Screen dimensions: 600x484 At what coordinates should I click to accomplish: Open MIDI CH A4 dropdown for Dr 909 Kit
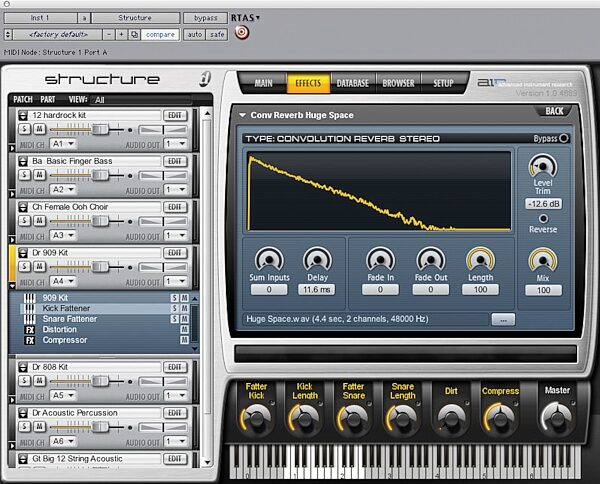[x=63, y=282]
